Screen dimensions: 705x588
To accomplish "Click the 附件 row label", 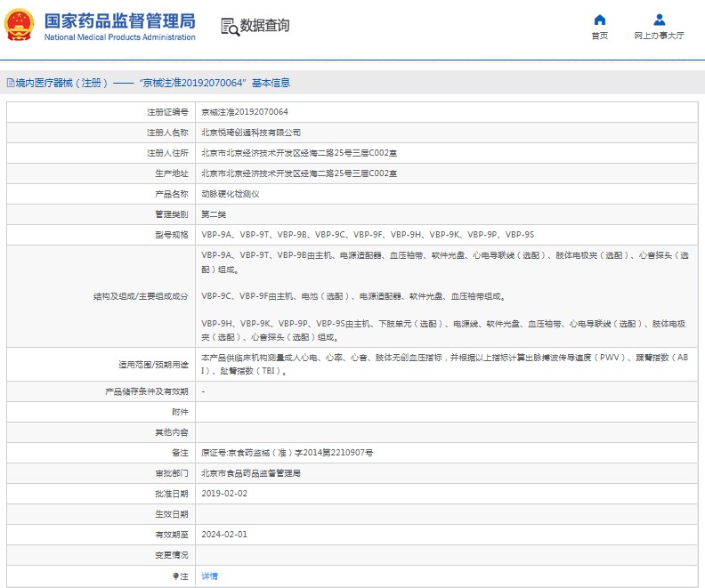I will click(x=180, y=412).
